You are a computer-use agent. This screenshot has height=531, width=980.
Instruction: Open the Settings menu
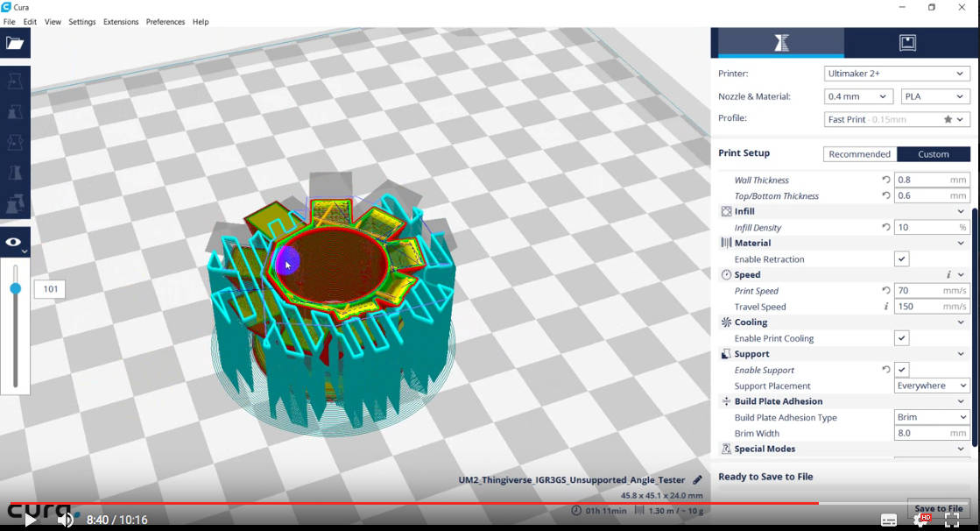coord(82,21)
